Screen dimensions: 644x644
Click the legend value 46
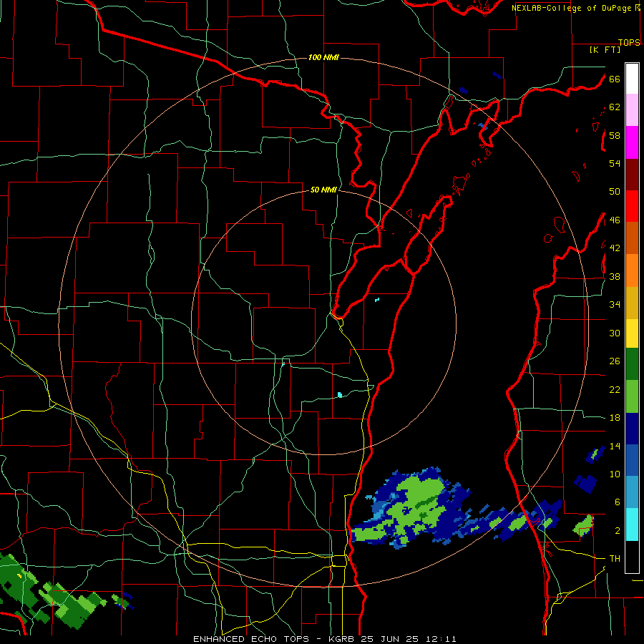click(x=615, y=220)
